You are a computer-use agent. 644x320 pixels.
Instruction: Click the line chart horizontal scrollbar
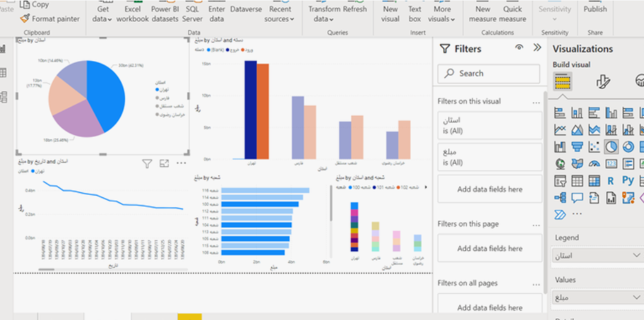(x=47, y=270)
